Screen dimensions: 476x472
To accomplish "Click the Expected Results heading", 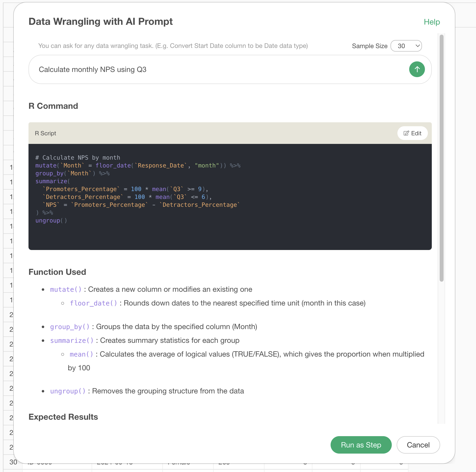I will click(x=63, y=417).
